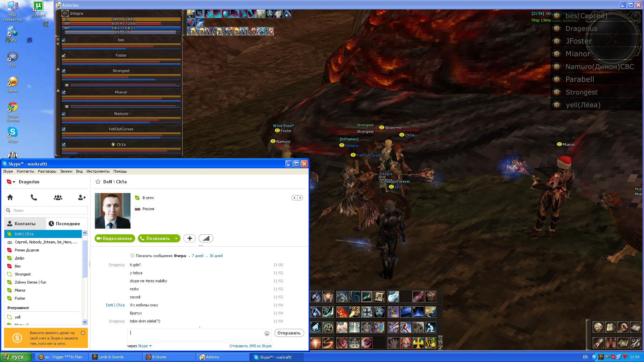Toggle the green check next to Foster
644x362 pixels.
pyautogui.click(x=64, y=56)
